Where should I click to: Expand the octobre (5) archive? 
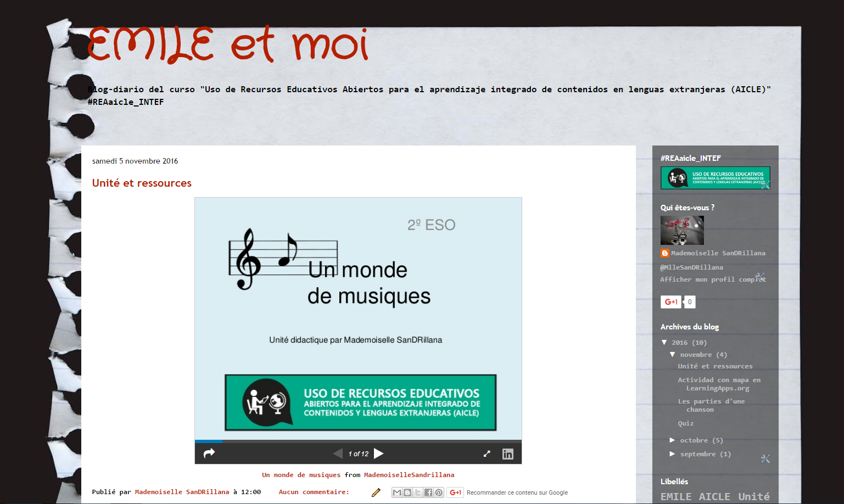(x=672, y=440)
